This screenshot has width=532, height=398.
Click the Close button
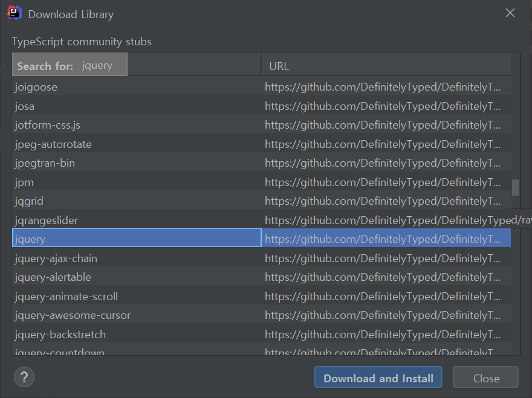pyautogui.click(x=486, y=378)
